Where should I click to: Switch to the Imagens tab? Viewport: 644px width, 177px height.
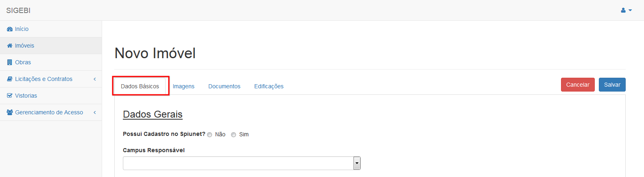coord(183,86)
